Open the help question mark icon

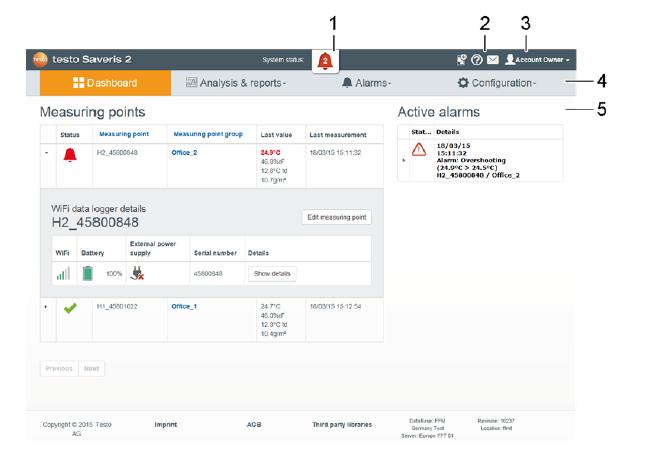(477, 60)
